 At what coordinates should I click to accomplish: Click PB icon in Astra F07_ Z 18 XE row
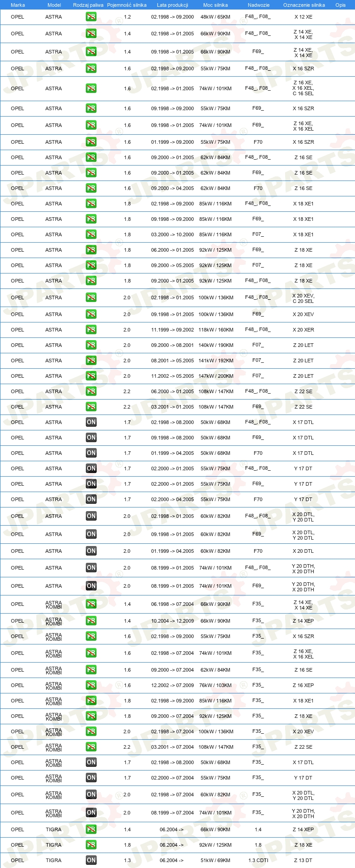(x=91, y=265)
